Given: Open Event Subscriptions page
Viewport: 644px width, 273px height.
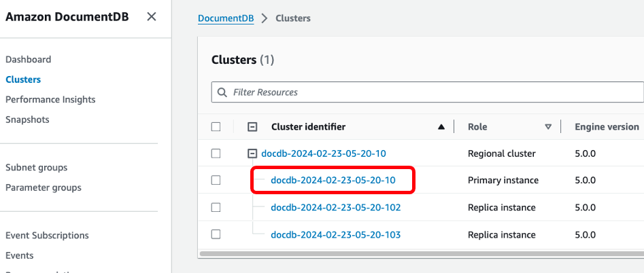Looking at the screenshot, I should [x=47, y=236].
